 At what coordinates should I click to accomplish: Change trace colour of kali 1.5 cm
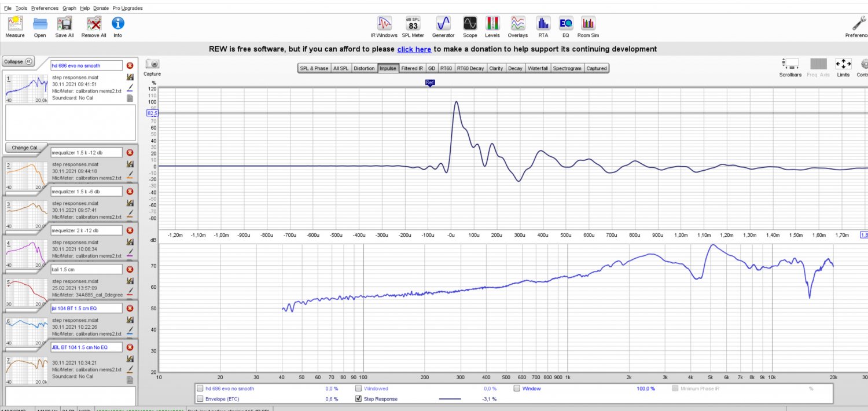click(130, 291)
